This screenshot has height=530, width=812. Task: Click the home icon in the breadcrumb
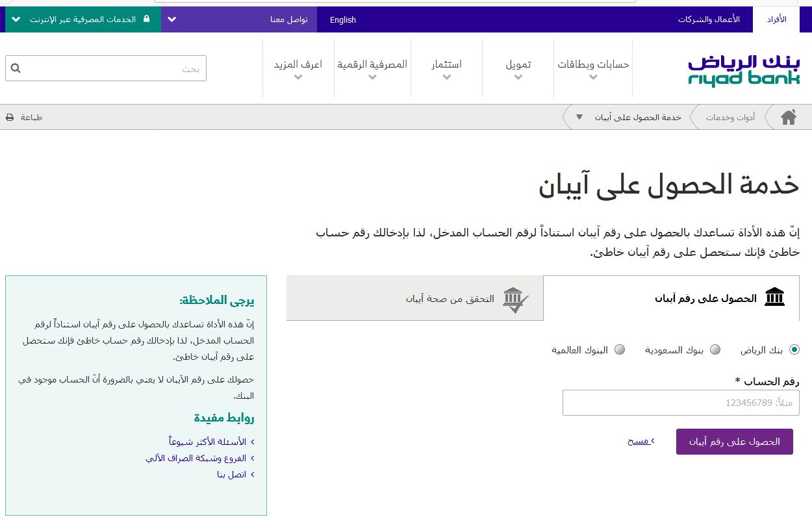click(x=789, y=117)
